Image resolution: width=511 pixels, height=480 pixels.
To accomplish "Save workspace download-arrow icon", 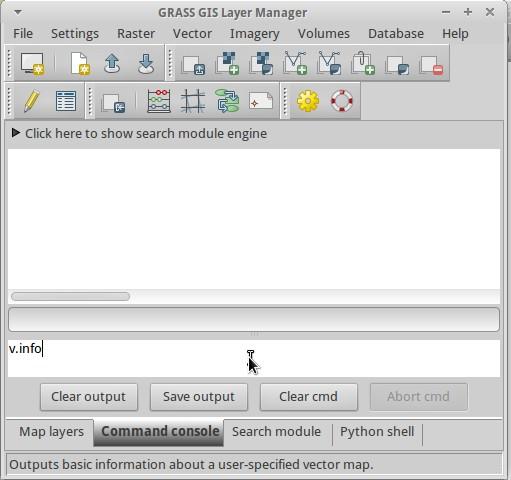I will point(146,63).
